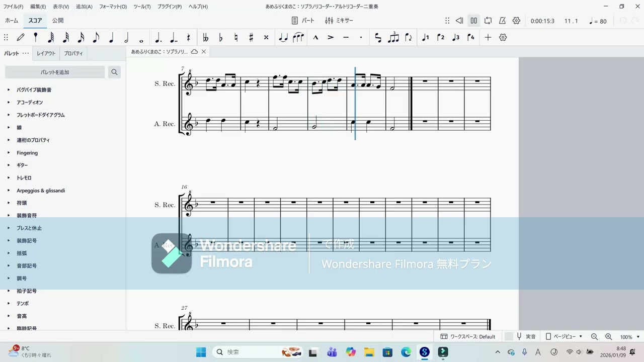Toggle double augmentation dot
Viewport: 644px width, 362px height.
tap(174, 37)
